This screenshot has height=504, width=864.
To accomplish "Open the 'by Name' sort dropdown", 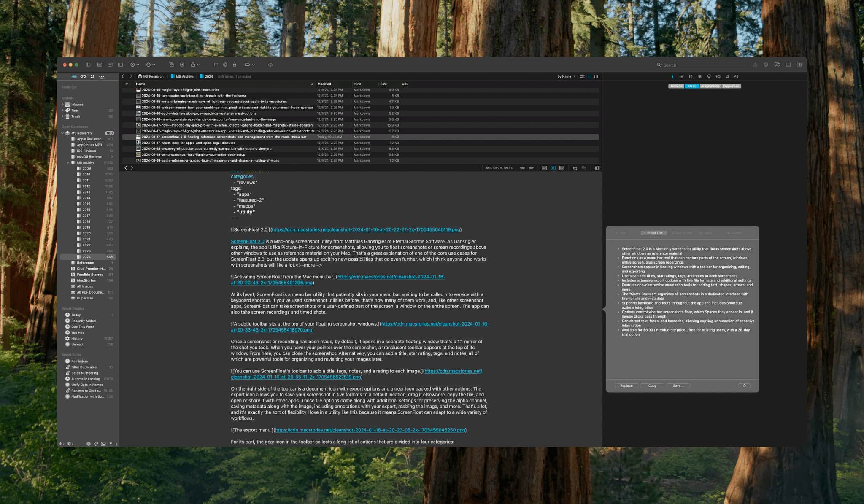I will click(566, 76).
